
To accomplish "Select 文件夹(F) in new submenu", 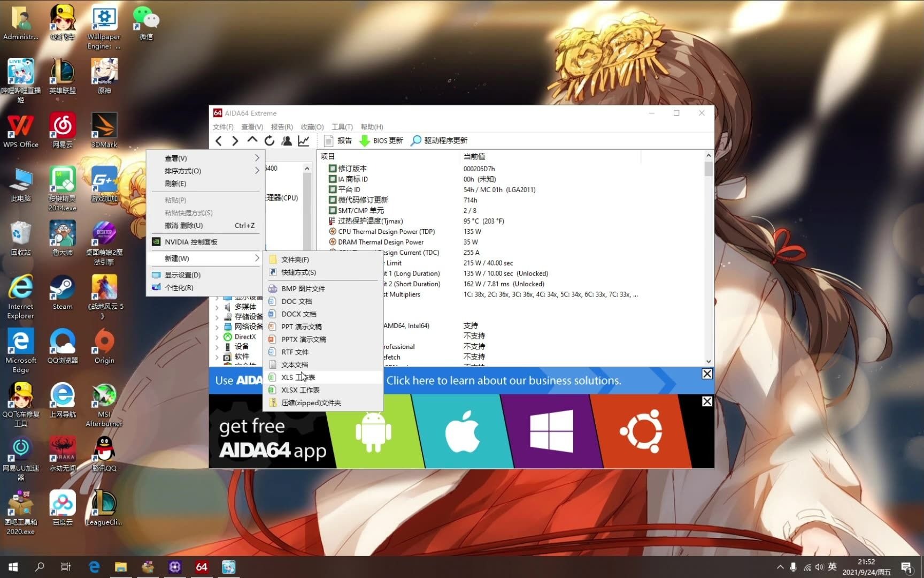I will click(324, 260).
